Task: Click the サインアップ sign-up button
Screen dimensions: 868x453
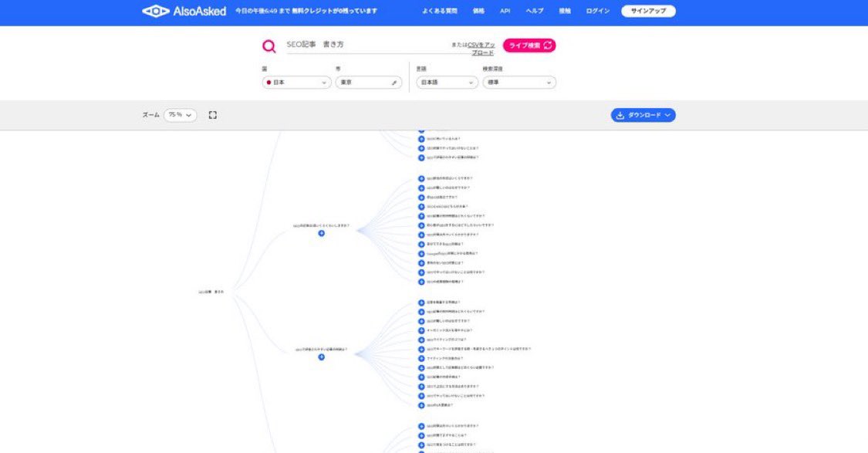Action: (x=648, y=11)
